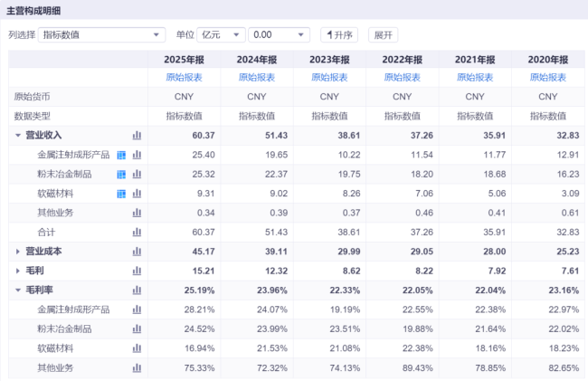Click the 展开 button
The width and height of the screenshot is (588, 381).
(383, 35)
